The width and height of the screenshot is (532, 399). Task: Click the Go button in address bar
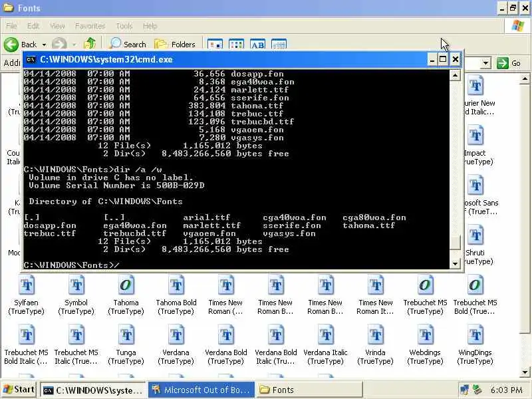tap(509, 63)
